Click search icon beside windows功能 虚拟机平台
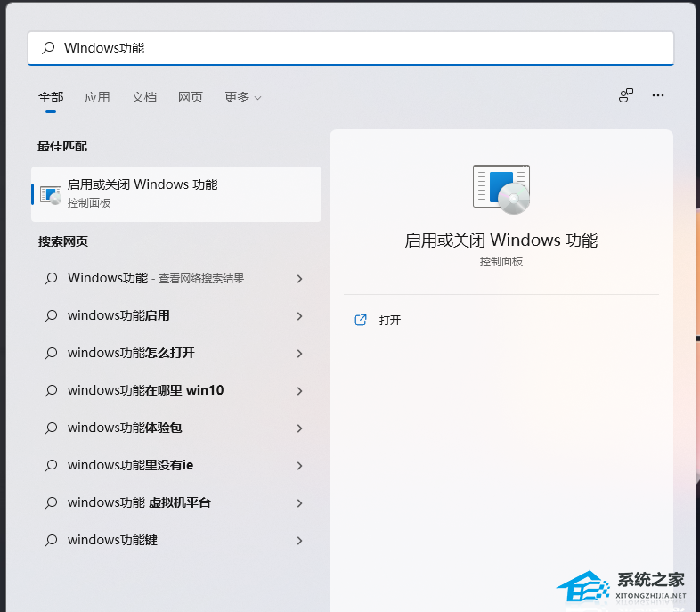 click(51, 503)
